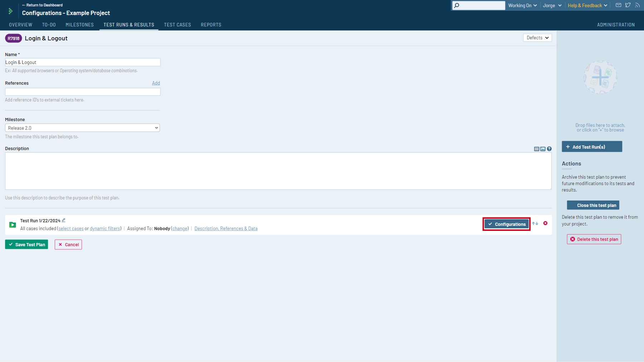
Task: Open the mail icon in the top bar
Action: [x=618, y=5]
